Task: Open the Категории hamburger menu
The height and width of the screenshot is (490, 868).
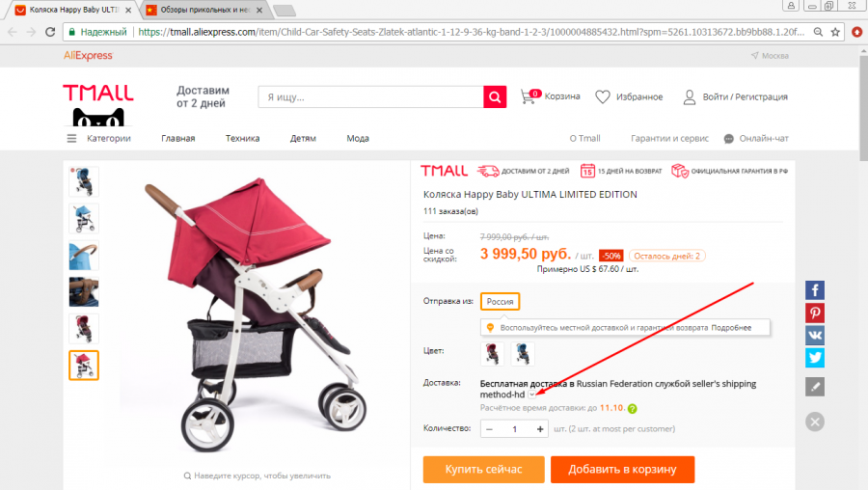Action: tap(72, 139)
